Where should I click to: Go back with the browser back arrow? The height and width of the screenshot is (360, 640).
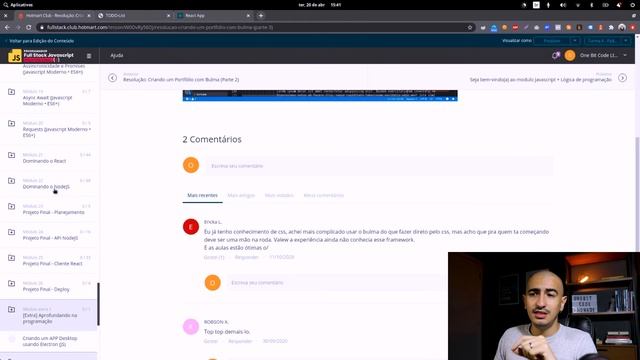click(7, 27)
